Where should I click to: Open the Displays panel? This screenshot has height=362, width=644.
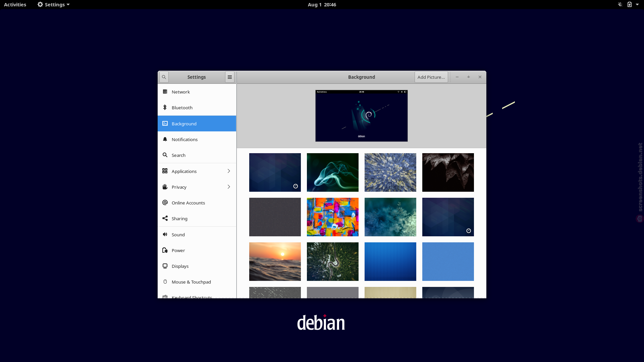(x=197, y=266)
